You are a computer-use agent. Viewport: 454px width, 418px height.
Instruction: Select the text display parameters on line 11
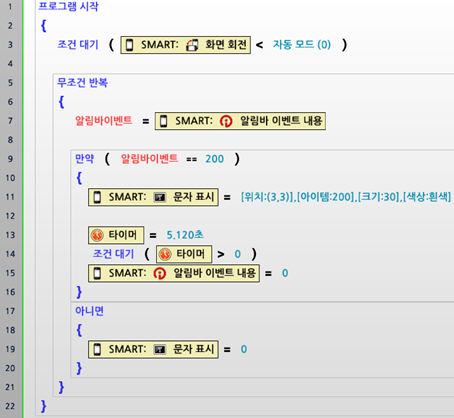(346, 197)
